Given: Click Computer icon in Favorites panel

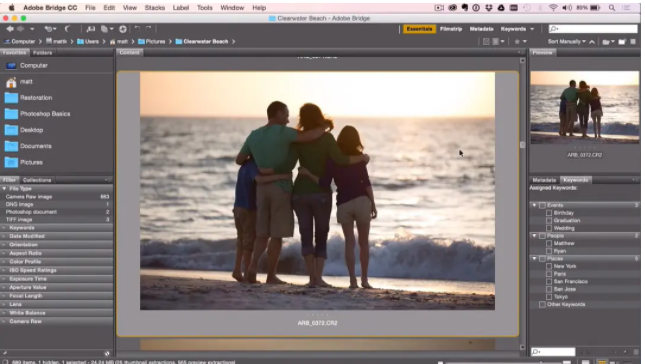Looking at the screenshot, I should 12,65.
